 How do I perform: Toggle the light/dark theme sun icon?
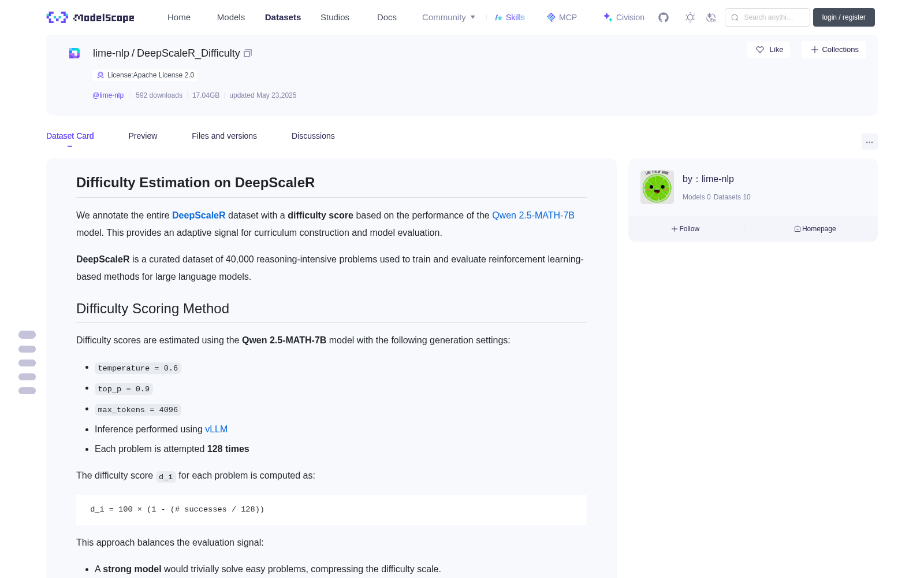(690, 17)
